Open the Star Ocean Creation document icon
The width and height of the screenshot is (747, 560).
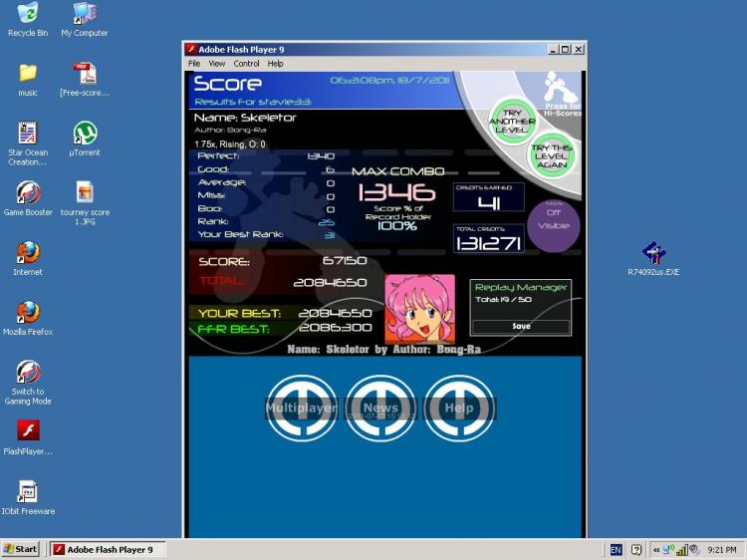coord(28,143)
